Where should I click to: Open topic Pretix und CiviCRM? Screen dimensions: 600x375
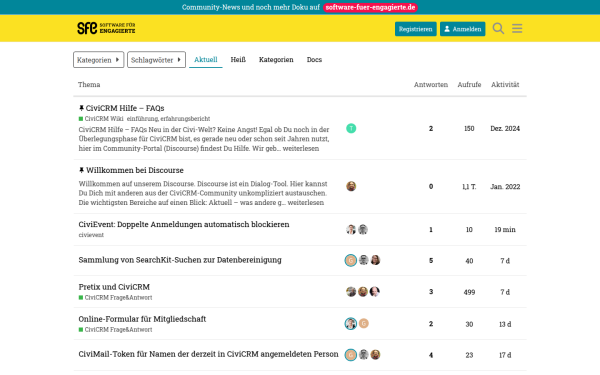pos(114,287)
